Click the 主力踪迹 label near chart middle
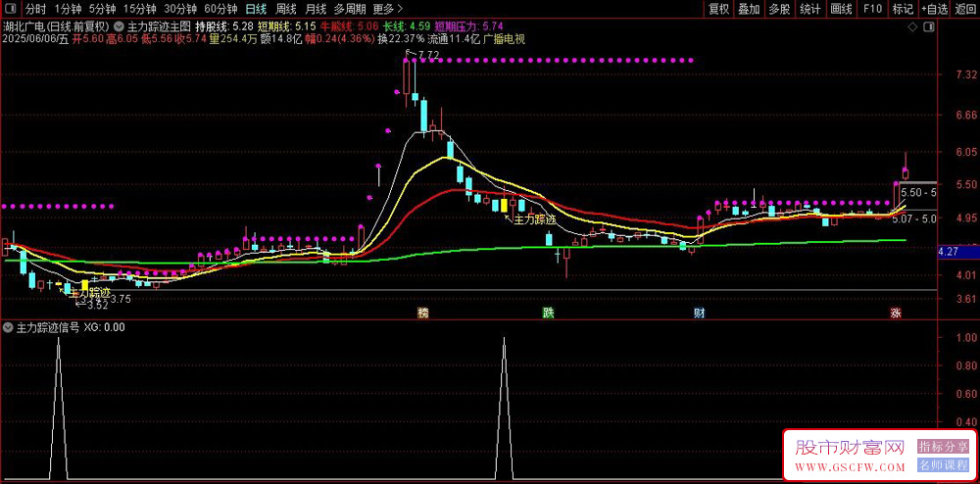This screenshot has height=484, width=980. point(534,219)
